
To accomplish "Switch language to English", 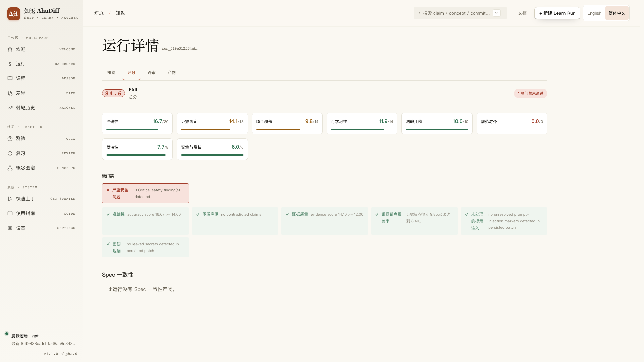I will click(594, 13).
